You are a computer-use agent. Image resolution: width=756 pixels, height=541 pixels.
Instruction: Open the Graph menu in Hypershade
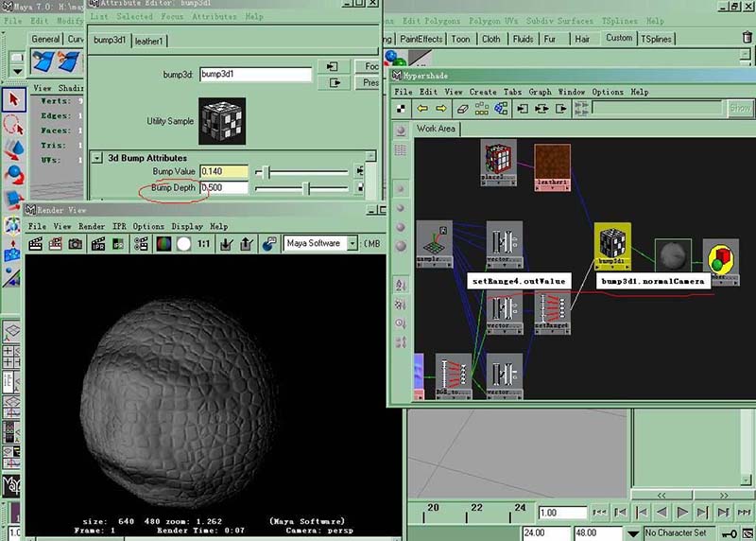click(540, 93)
